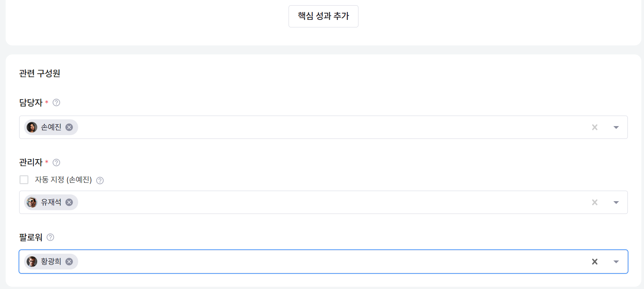Open help icon next to 관리자 label
This screenshot has width=644, height=289.
coord(56,163)
